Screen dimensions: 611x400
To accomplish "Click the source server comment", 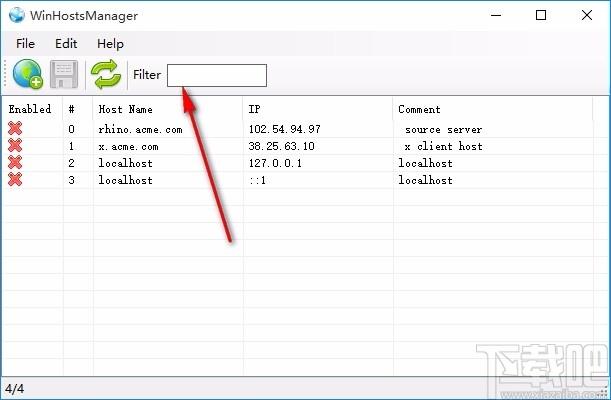I will pos(443,129).
